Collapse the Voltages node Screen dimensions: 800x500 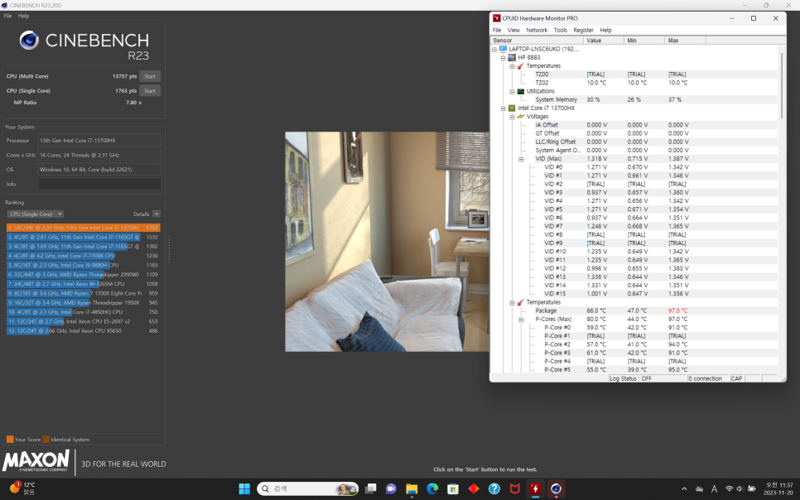coord(512,116)
